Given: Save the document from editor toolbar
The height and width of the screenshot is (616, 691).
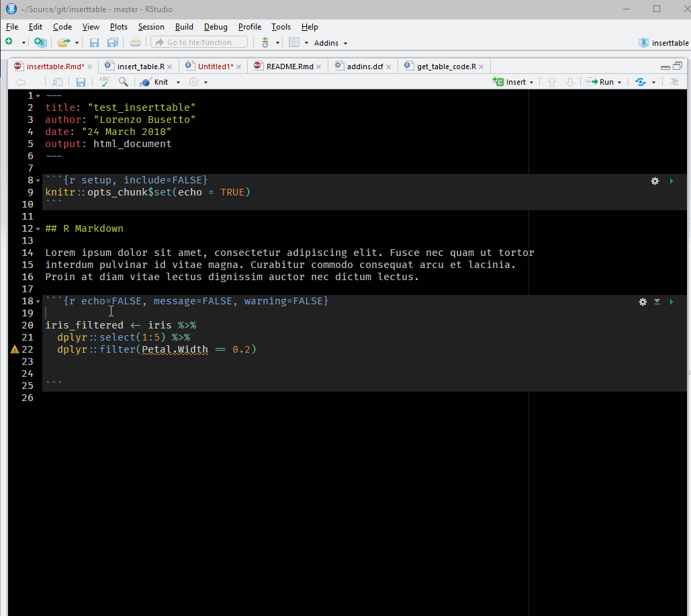Looking at the screenshot, I should 81,82.
